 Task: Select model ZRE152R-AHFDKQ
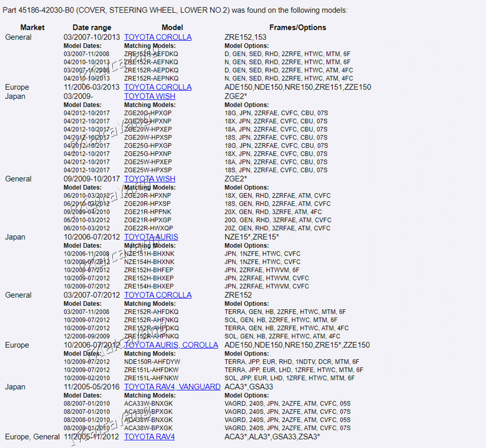pyautogui.click(x=151, y=312)
